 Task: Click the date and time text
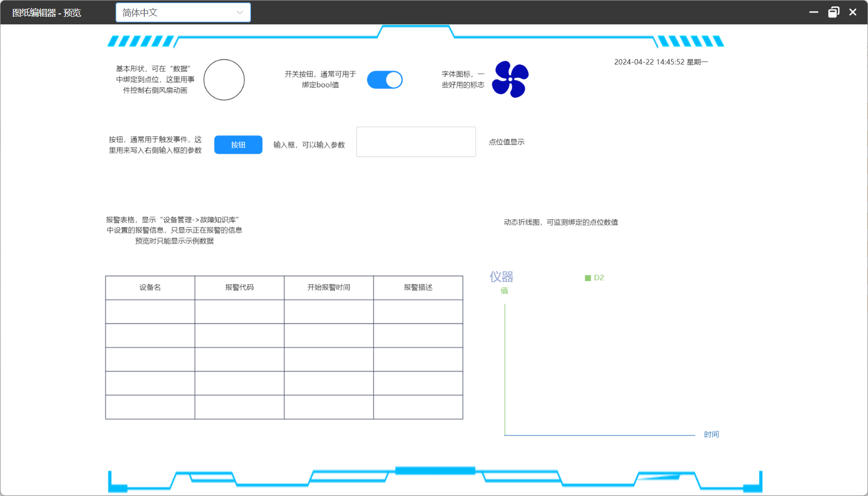tap(661, 62)
